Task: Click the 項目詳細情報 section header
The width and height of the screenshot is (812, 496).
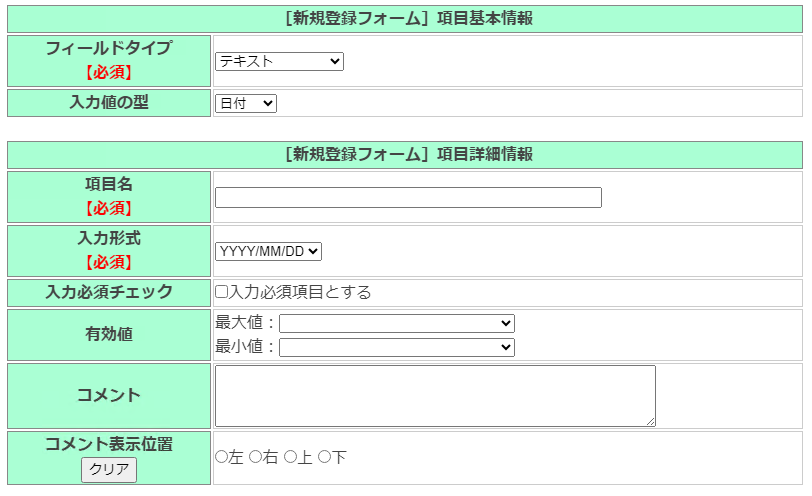Action: tap(408, 154)
